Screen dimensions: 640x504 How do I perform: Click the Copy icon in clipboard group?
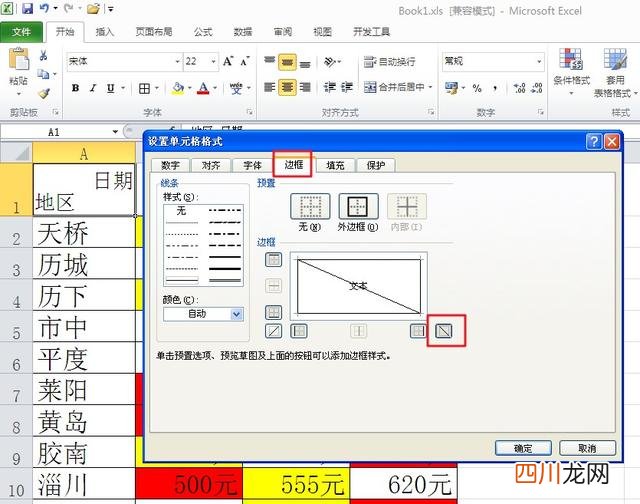point(43,74)
